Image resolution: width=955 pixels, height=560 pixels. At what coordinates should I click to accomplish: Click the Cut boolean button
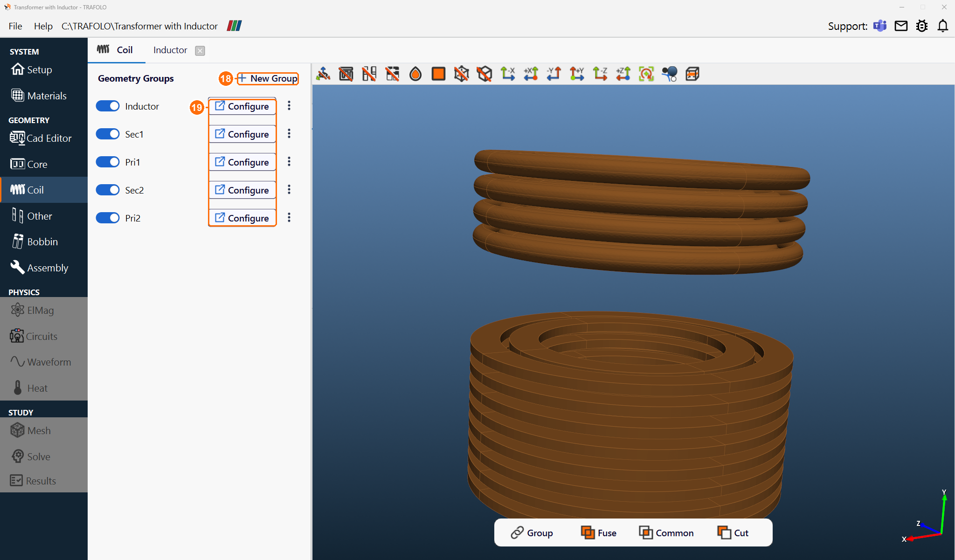[x=733, y=532]
